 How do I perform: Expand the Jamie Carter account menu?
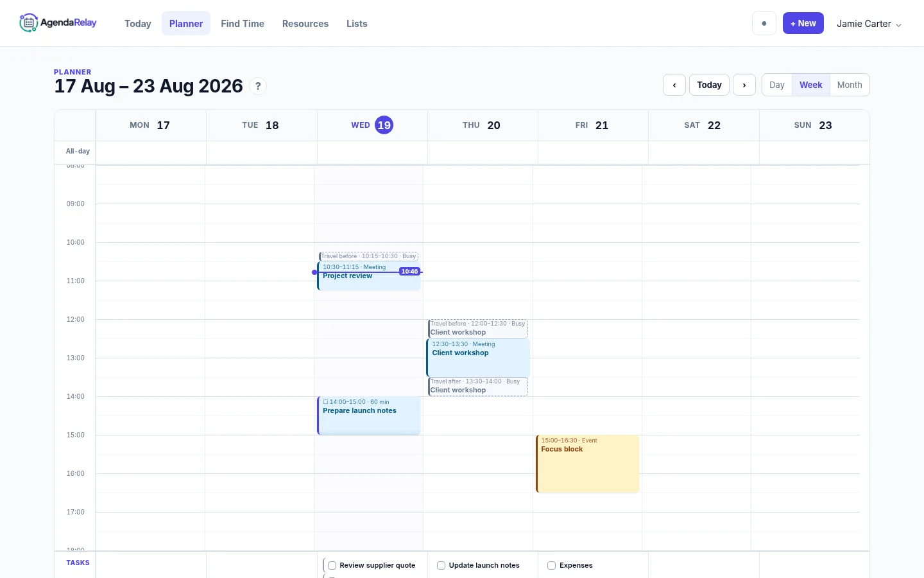tap(869, 24)
